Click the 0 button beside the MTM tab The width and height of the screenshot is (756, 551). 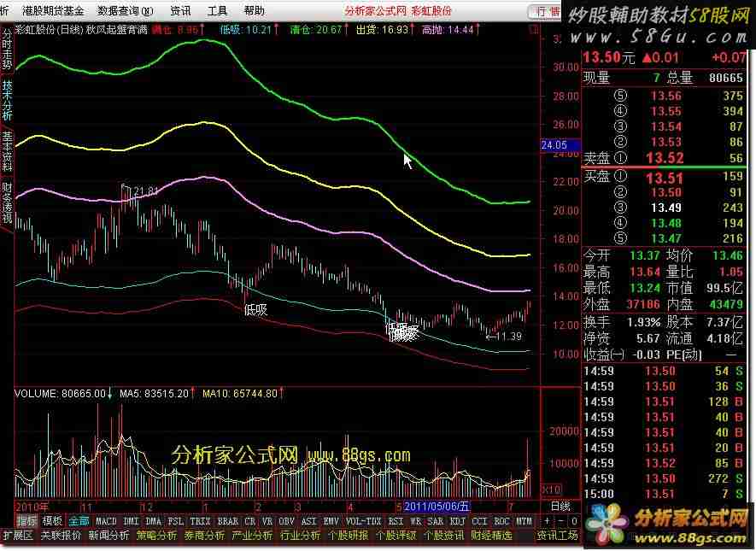(574, 521)
